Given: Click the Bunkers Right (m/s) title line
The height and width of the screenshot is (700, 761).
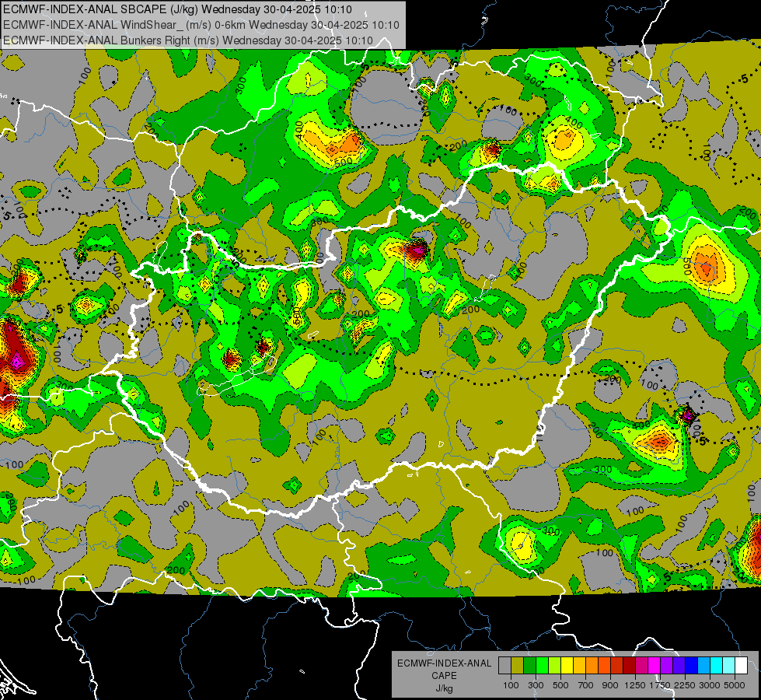Looking at the screenshot, I should (x=188, y=40).
